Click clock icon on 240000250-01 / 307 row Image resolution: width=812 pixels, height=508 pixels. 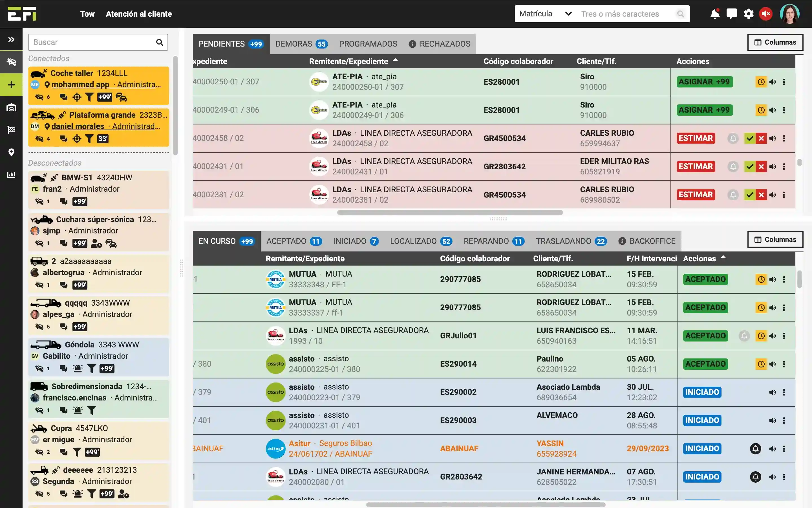(x=761, y=82)
